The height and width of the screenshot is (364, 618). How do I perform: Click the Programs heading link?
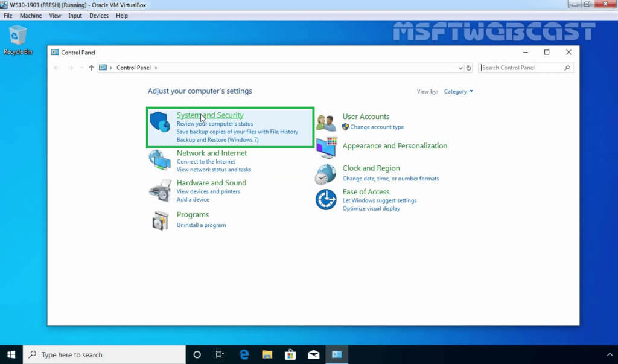click(193, 214)
